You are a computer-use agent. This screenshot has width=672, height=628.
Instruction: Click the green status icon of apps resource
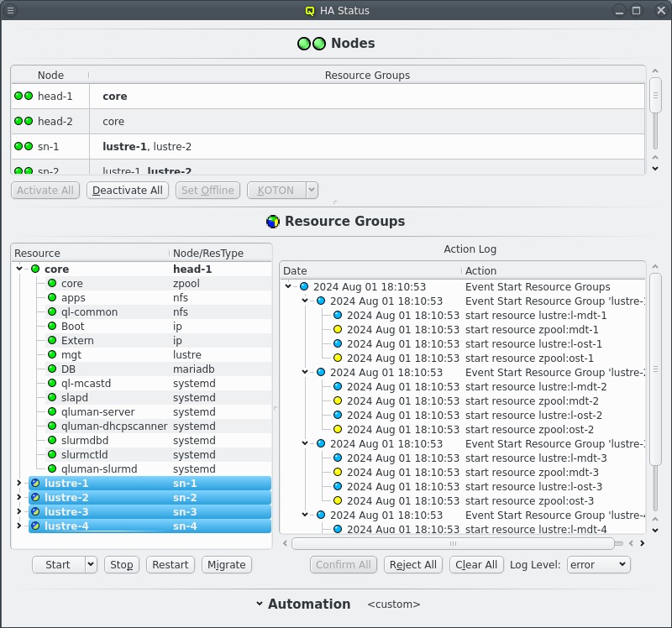(52, 297)
